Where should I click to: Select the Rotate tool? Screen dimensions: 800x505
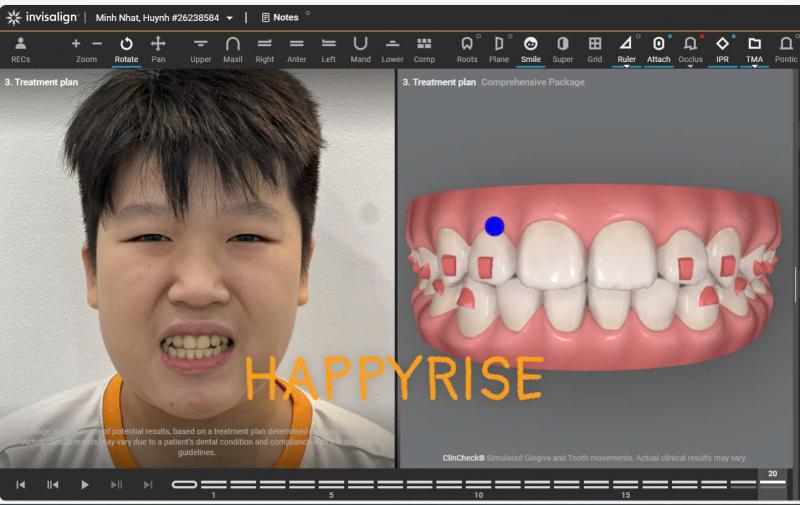pos(126,44)
